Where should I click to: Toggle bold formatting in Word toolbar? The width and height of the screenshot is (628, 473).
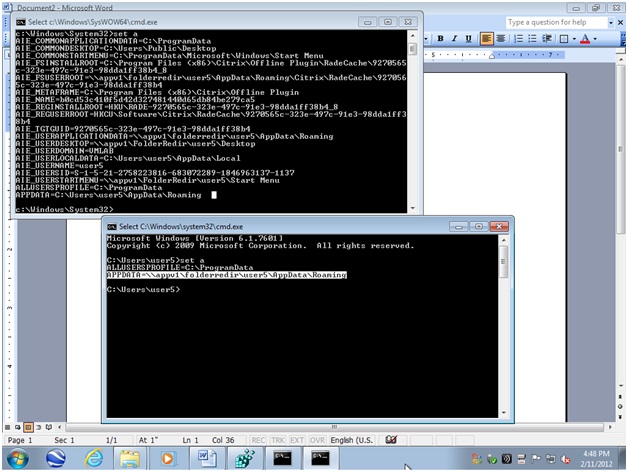coord(439,38)
